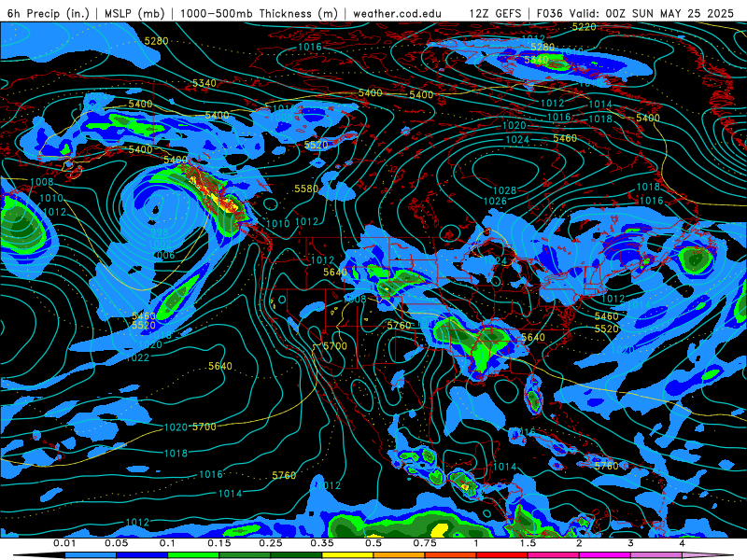Select '1000-500mb Thickness (m)' in header
The width and height of the screenshot is (747, 560).
259,13
